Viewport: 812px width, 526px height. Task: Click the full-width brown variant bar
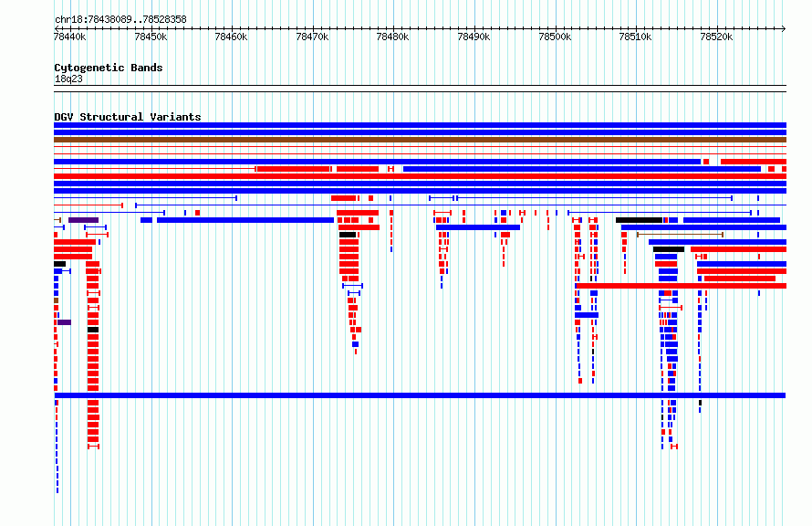tap(420, 140)
